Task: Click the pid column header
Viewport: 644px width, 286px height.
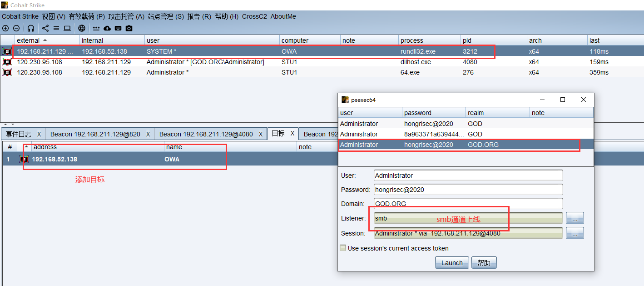Action: point(494,40)
